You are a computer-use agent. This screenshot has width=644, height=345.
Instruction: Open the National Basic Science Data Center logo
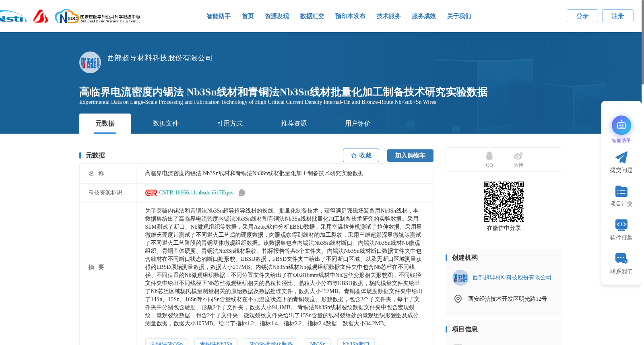click(97, 17)
